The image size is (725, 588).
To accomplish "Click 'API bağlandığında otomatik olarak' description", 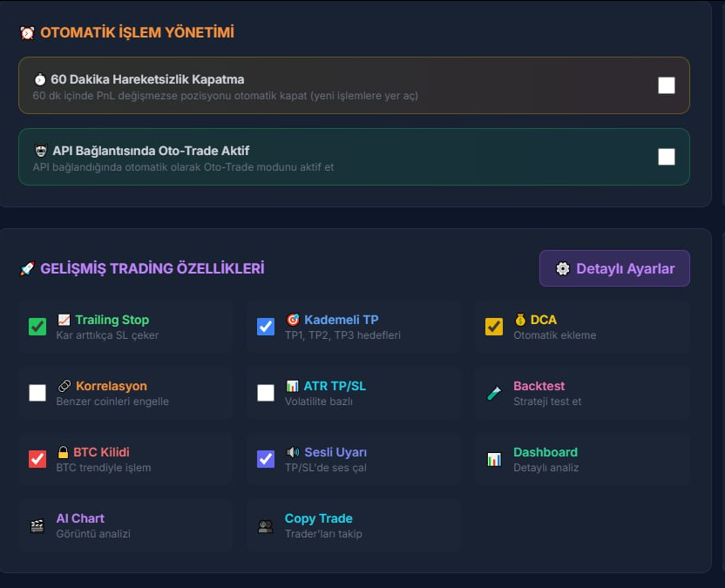I will 183,167.
